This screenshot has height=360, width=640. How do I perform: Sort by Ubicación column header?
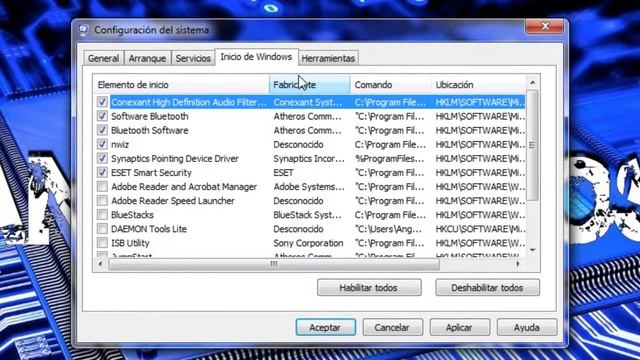tap(478, 84)
